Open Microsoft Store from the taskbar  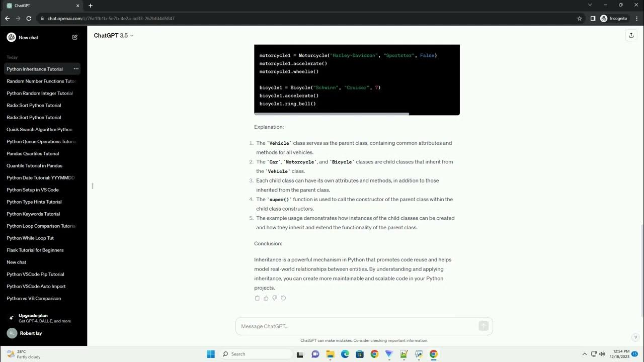[x=360, y=354]
